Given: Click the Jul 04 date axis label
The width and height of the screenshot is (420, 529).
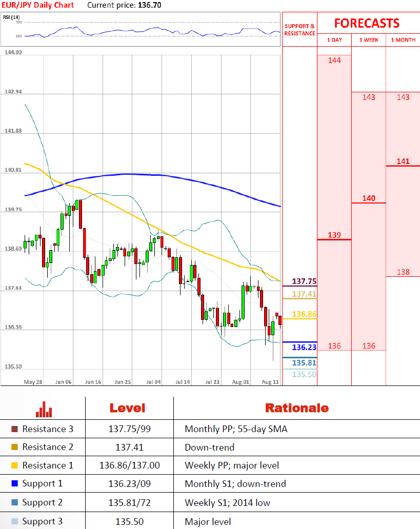Looking at the screenshot, I should pos(153,382).
